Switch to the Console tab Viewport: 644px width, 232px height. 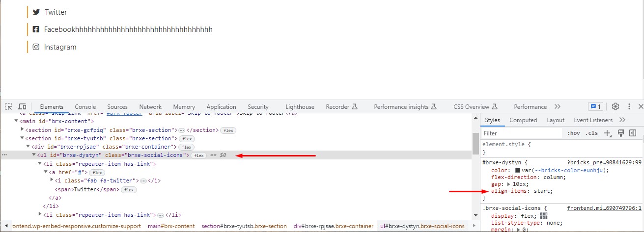(x=85, y=106)
